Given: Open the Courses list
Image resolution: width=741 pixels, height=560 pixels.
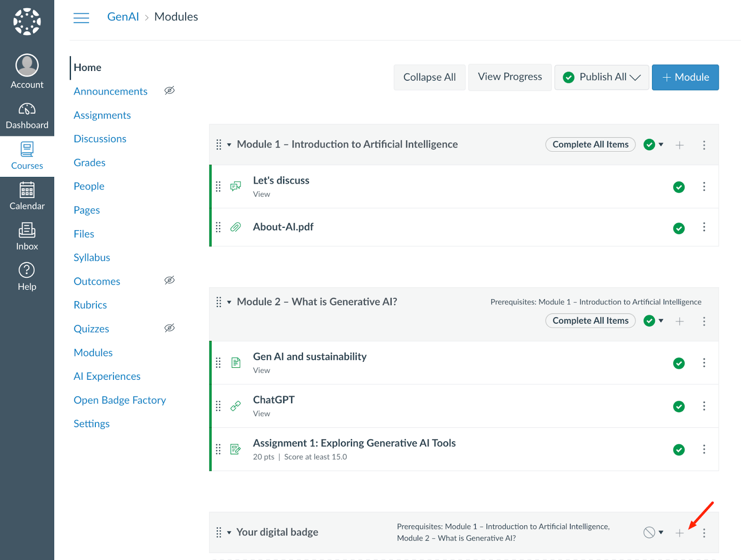Looking at the screenshot, I should coord(27,157).
